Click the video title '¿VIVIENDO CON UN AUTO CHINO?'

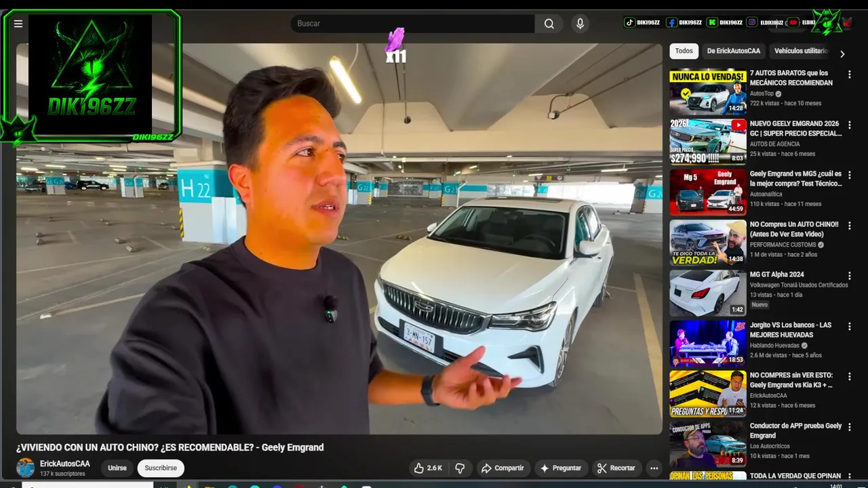[170, 447]
